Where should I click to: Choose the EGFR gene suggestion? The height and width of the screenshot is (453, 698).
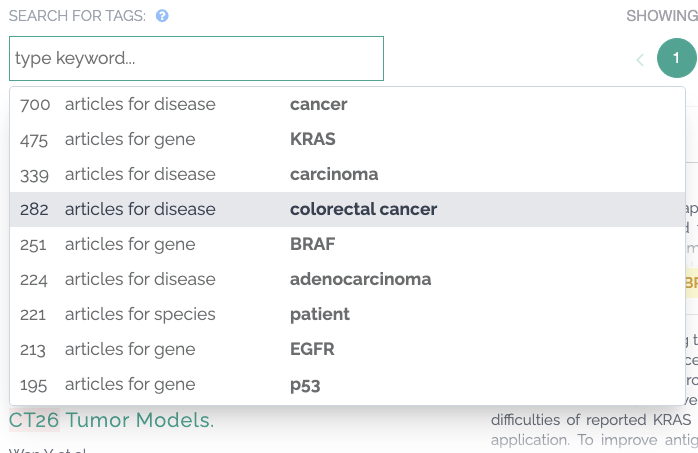(312, 349)
